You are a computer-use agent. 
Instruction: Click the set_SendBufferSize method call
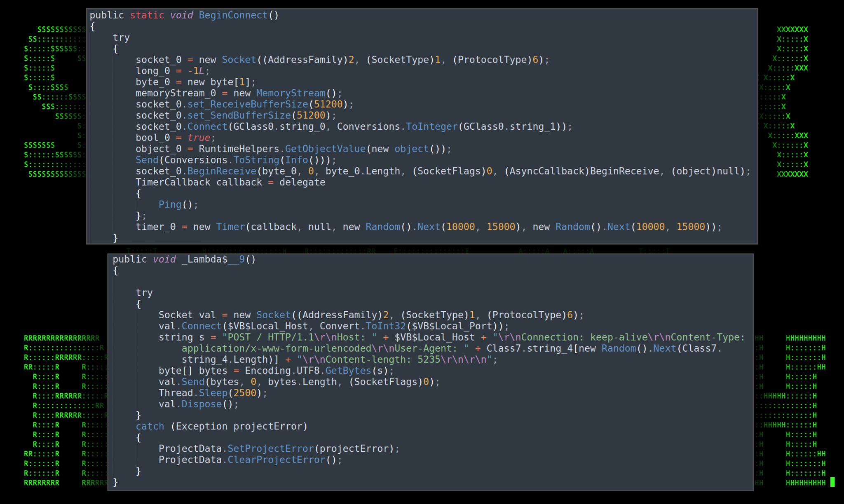(239, 116)
